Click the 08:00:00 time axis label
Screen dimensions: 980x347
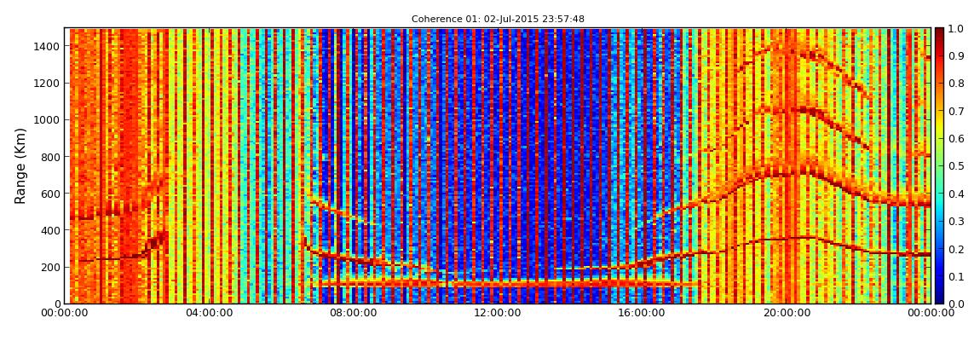(353, 313)
